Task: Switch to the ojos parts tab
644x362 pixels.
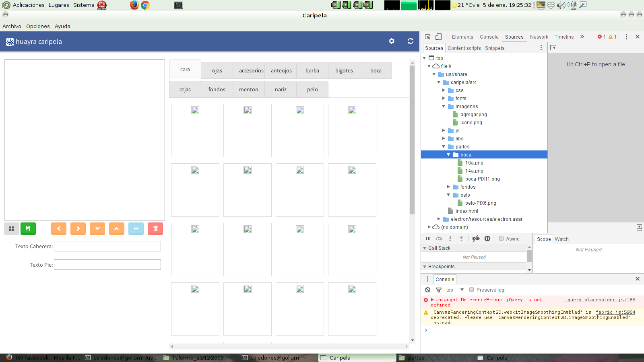Action: tap(217, 70)
